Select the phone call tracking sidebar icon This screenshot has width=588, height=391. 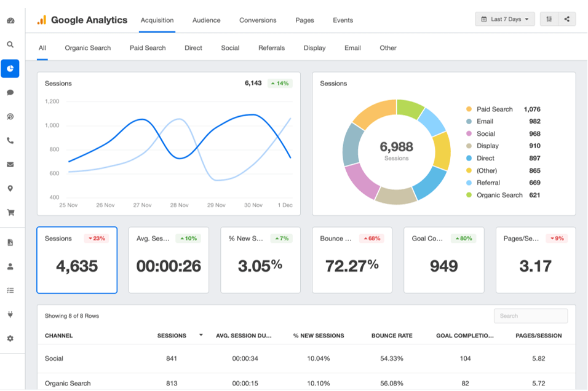[x=10, y=140]
